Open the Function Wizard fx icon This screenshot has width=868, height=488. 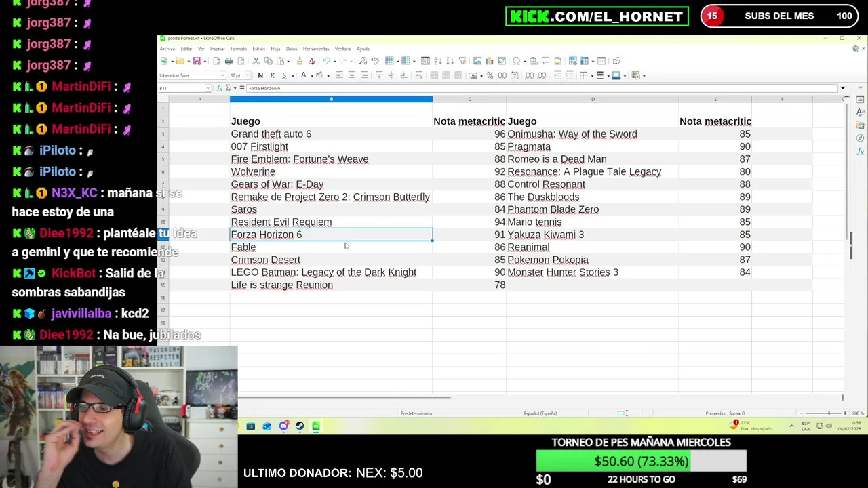coord(220,88)
